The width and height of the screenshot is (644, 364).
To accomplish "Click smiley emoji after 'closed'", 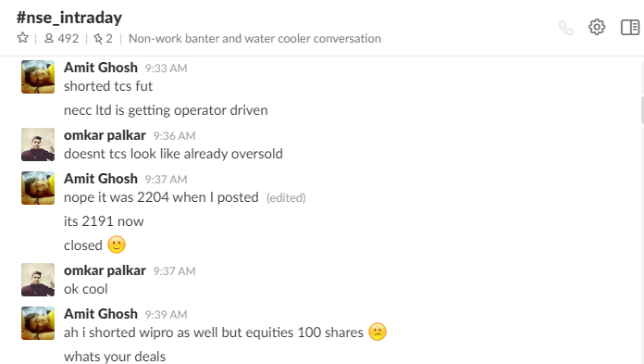I will point(117,245).
